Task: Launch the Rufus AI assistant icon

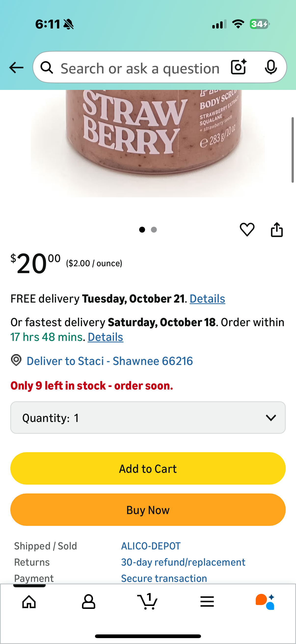Action: coord(265,602)
